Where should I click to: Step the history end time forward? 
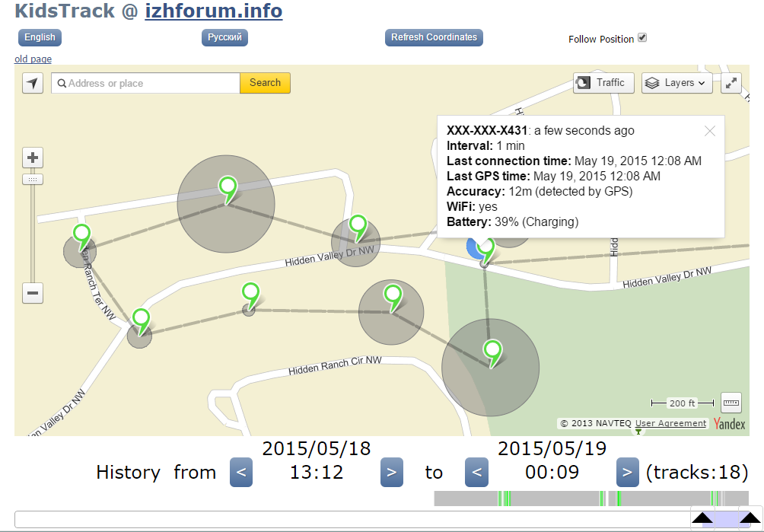[627, 473]
